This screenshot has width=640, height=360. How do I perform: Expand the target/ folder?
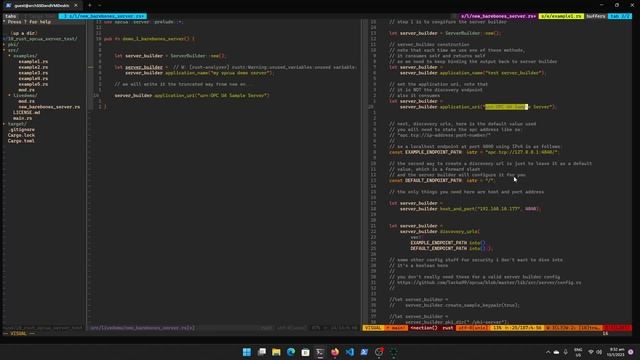pos(17,124)
